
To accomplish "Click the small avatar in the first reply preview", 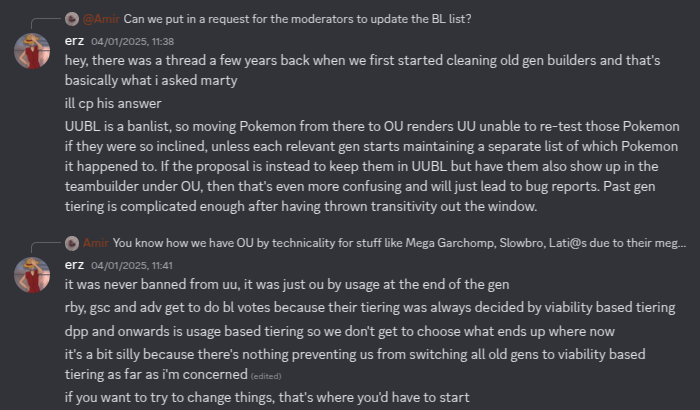I will tap(71, 19).
